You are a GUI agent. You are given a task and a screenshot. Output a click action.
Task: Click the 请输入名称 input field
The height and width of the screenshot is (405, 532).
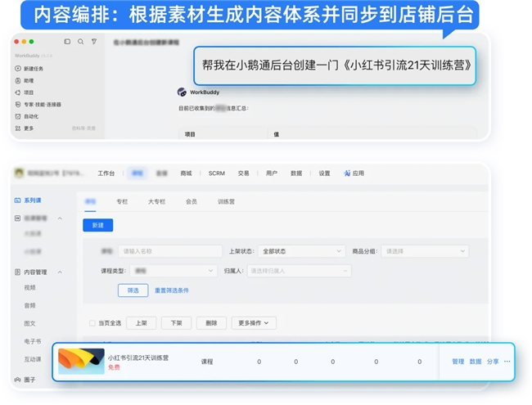[x=170, y=251]
